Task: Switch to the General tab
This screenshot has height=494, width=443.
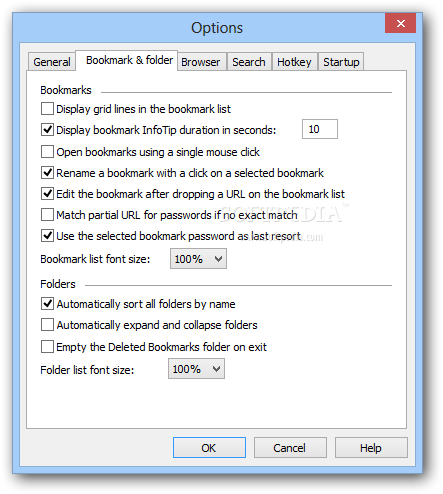Action: click(52, 62)
